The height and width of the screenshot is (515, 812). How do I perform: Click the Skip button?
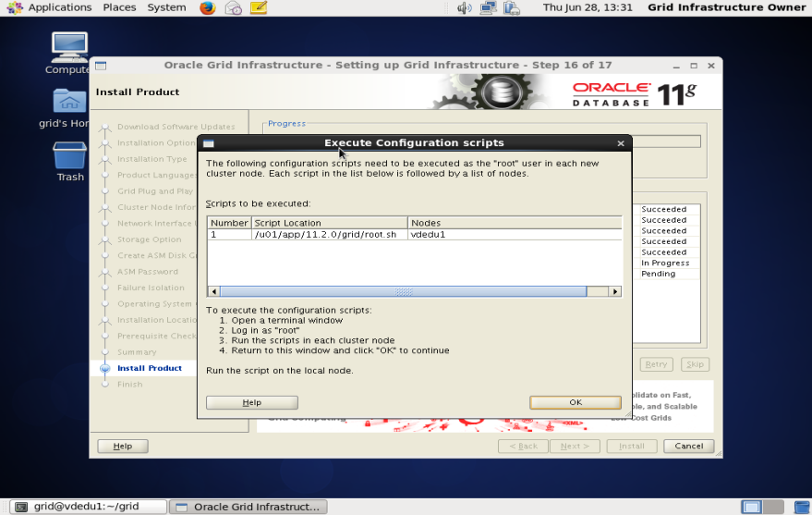[x=695, y=364]
